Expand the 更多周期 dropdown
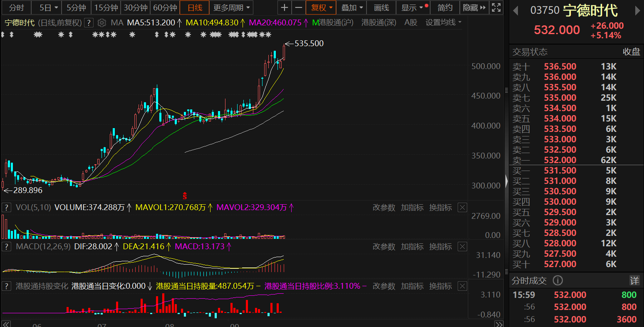The width and height of the screenshot is (644, 327). (x=231, y=7)
